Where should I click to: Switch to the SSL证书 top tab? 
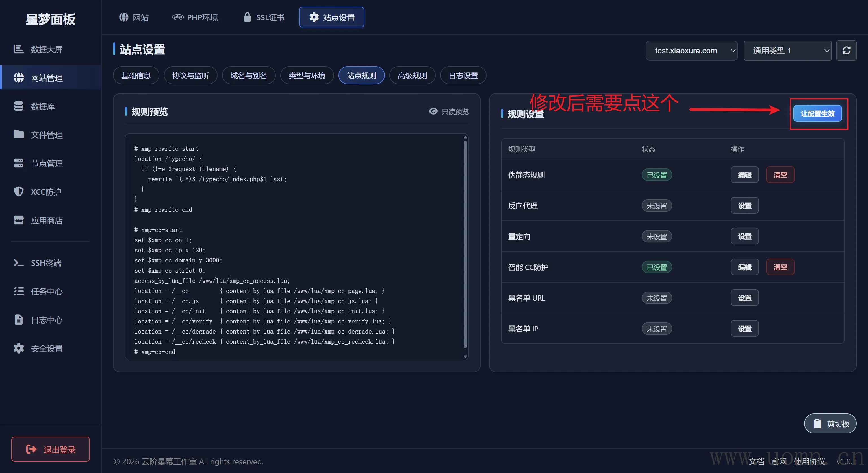[264, 17]
